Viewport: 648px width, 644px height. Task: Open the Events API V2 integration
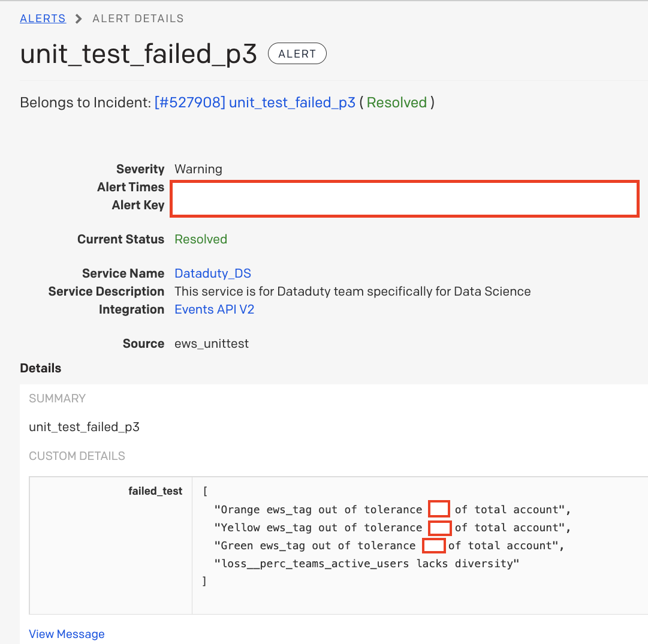point(214,309)
